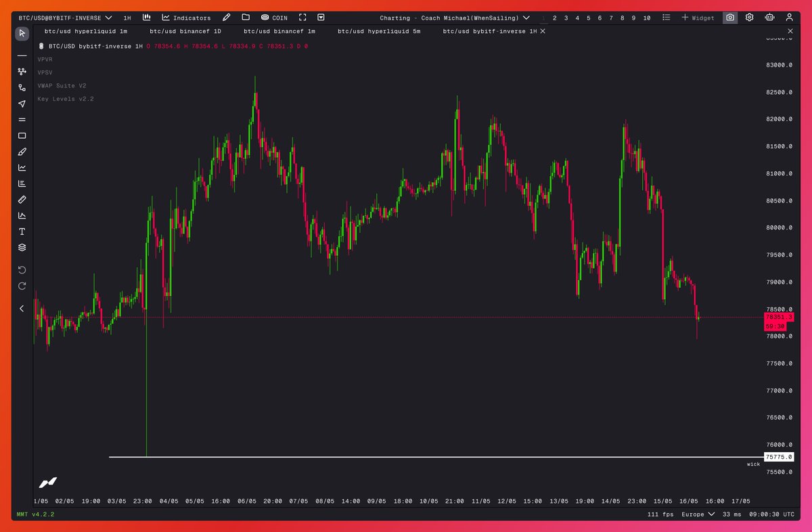This screenshot has width=812, height=532.
Task: Open the settings gear
Action: [x=750, y=18]
